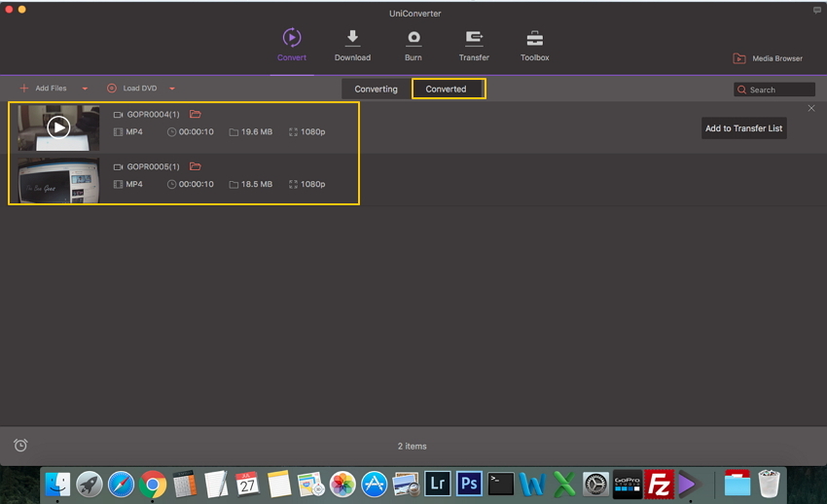Switch to the Converting tab

(377, 90)
